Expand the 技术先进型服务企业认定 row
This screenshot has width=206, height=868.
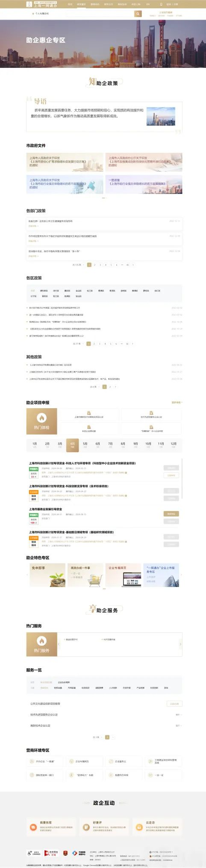(104, 715)
